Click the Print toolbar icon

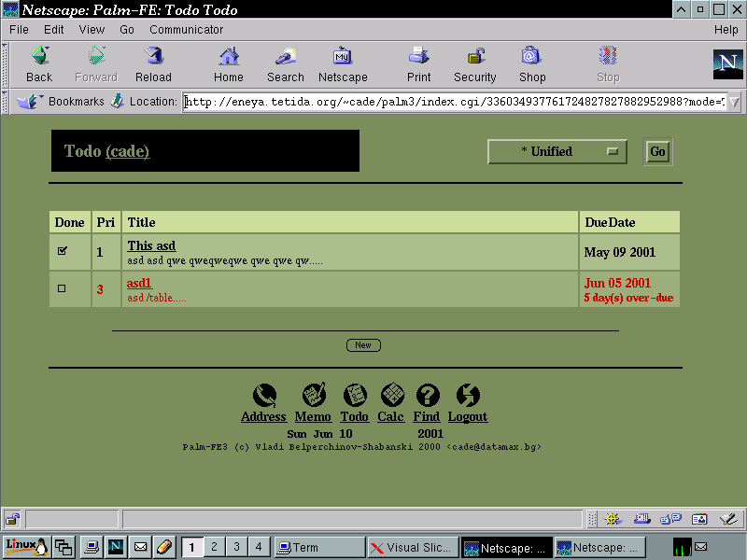pyautogui.click(x=419, y=57)
